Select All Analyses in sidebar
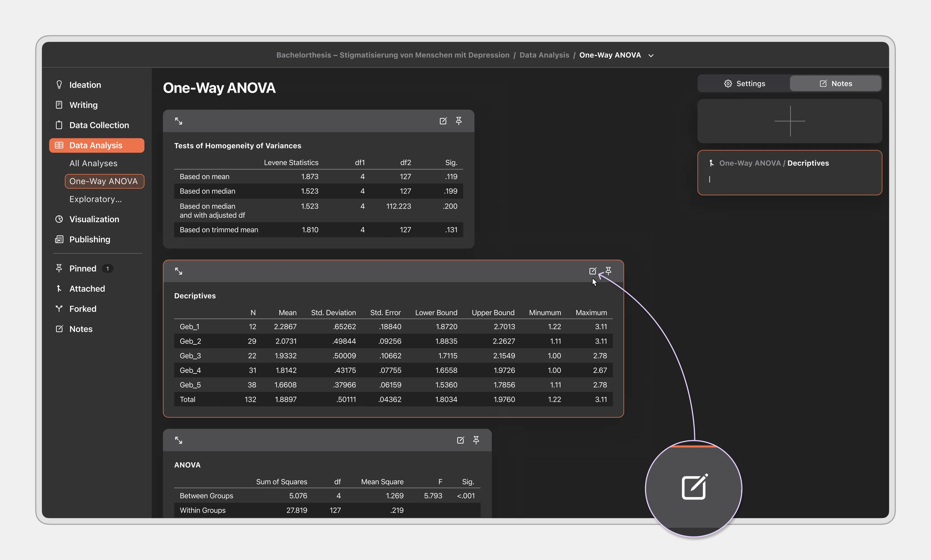This screenshot has width=931, height=560. click(x=93, y=164)
